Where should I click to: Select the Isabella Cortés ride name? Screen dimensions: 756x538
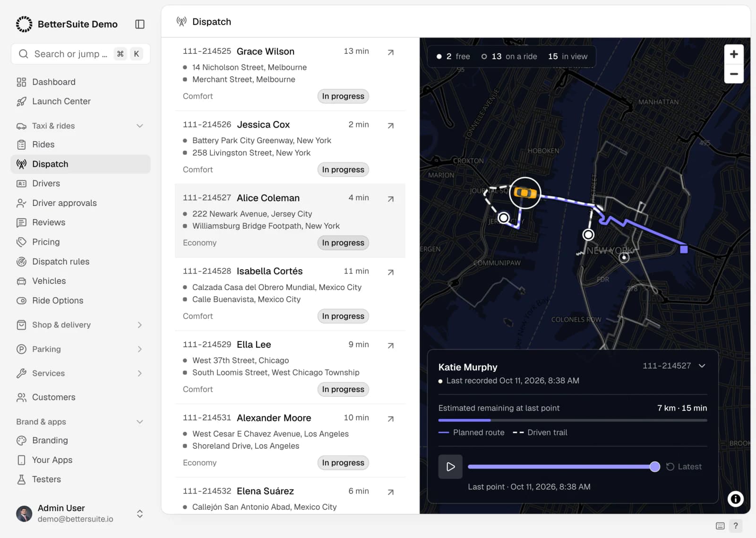(x=269, y=271)
